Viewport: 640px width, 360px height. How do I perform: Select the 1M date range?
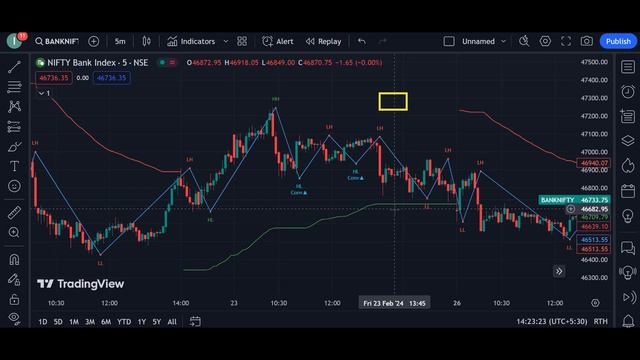[x=74, y=322]
